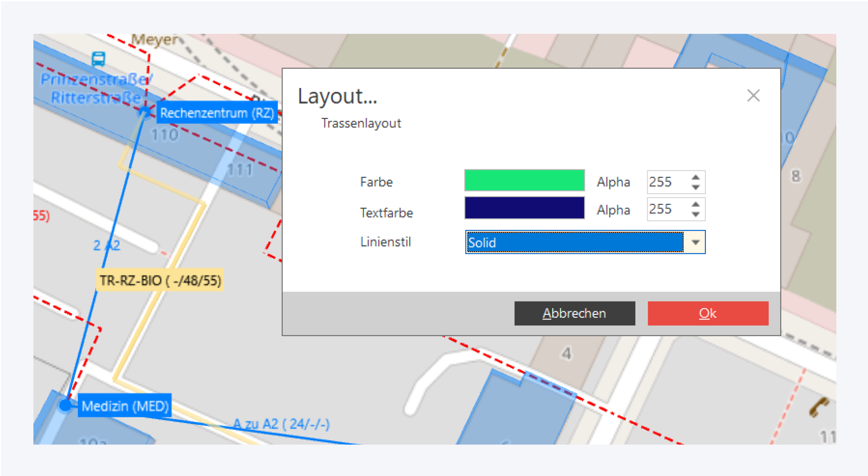The image size is (868, 476).
Task: Click the telephone icon on map
Action: point(819,407)
